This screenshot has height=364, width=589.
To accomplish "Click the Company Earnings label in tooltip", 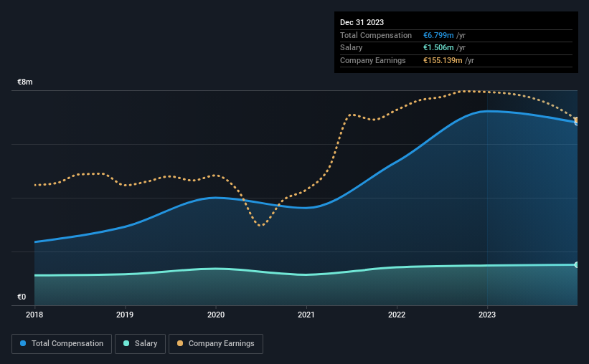I will (x=372, y=60).
